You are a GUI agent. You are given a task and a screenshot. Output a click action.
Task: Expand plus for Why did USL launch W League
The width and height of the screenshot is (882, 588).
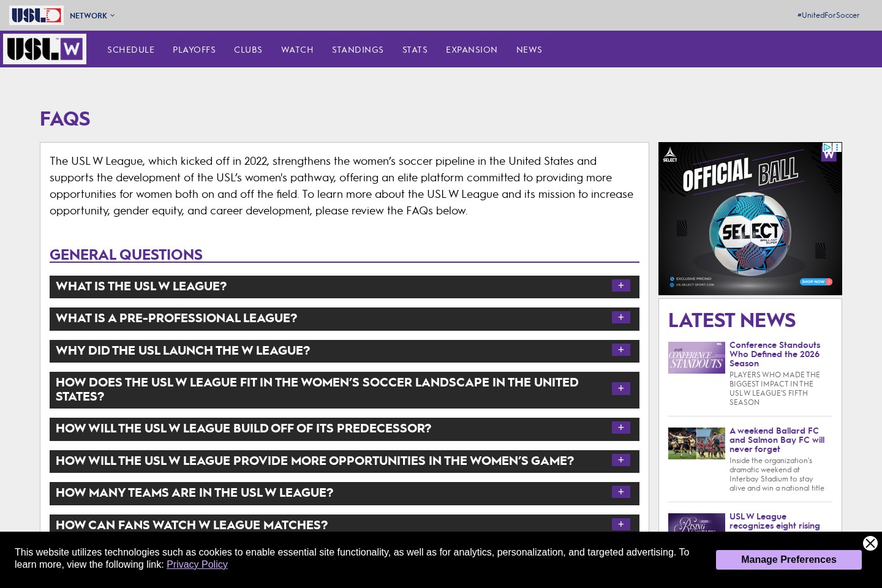pos(620,350)
